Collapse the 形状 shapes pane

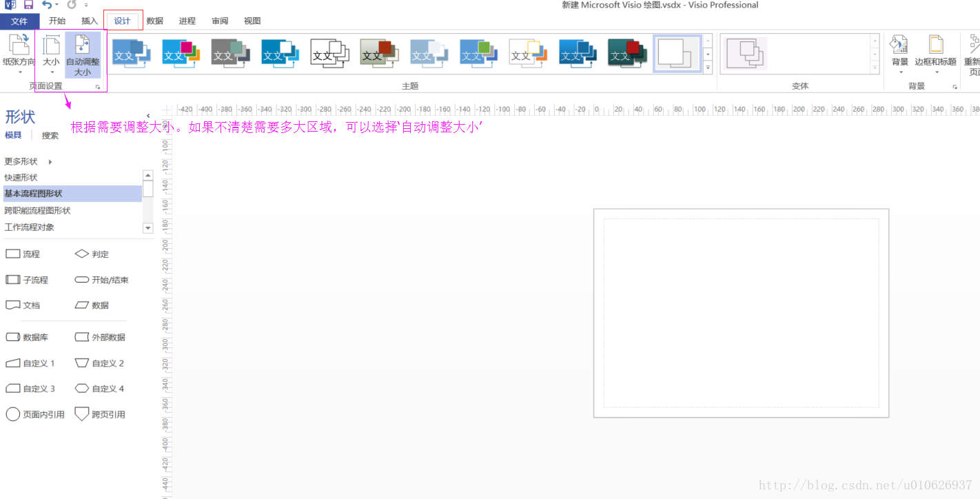(x=148, y=116)
